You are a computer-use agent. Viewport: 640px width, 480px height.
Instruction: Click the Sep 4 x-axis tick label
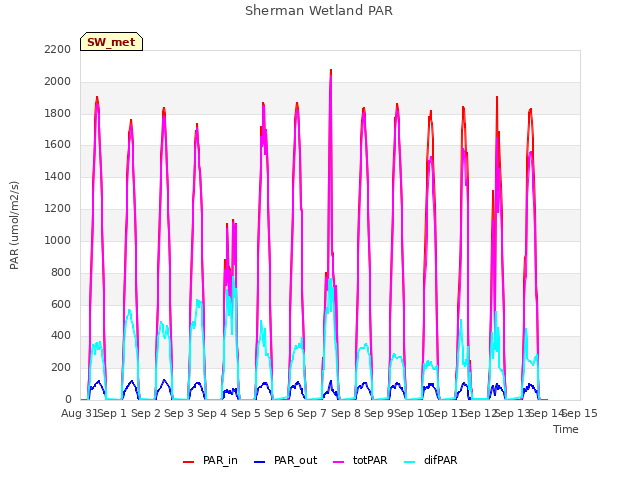coord(212,413)
